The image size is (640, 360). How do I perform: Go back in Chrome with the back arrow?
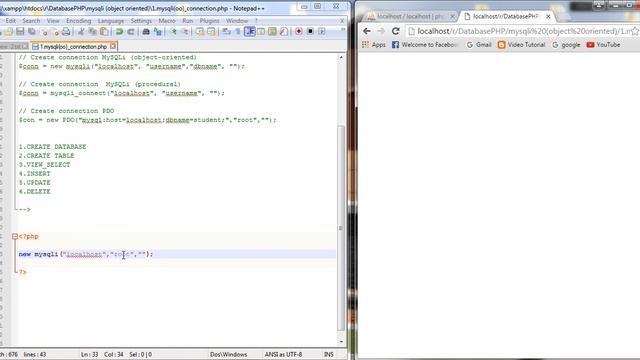[x=367, y=31]
